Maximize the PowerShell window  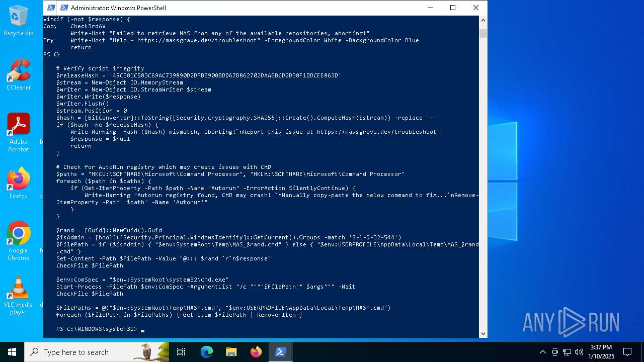(x=453, y=8)
